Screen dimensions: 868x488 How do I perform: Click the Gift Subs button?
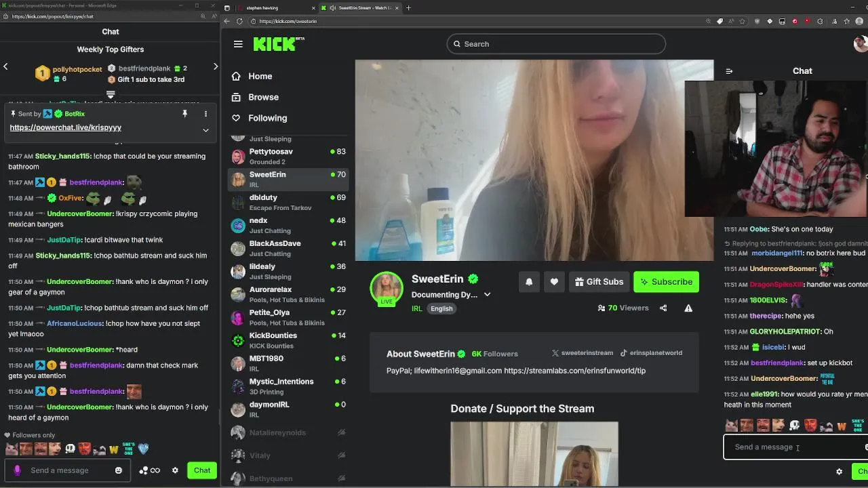click(599, 282)
